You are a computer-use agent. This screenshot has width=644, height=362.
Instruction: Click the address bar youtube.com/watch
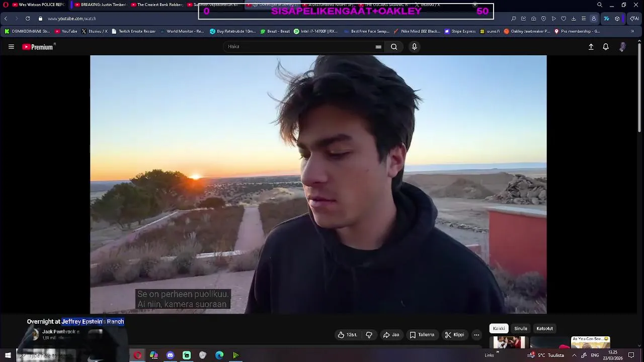coord(72,19)
